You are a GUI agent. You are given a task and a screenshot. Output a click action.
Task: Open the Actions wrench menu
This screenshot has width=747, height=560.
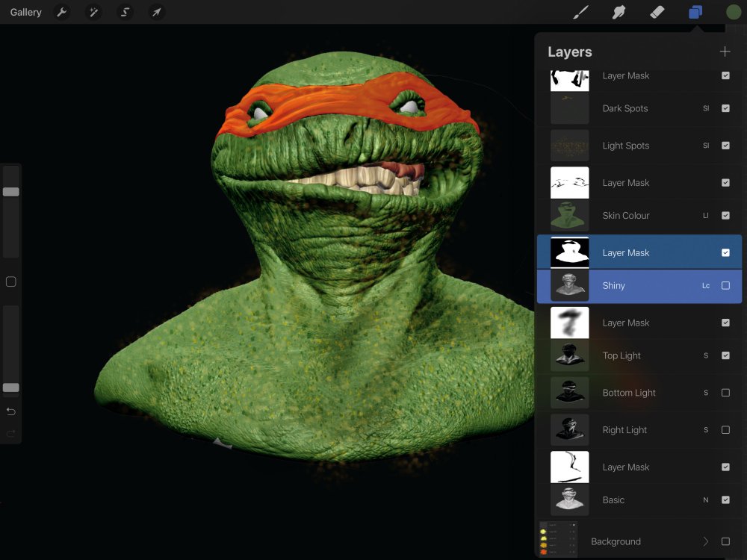coord(61,12)
